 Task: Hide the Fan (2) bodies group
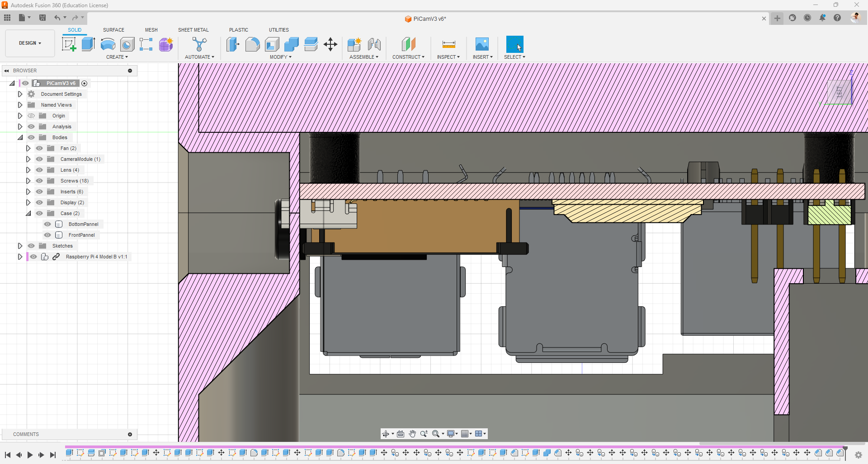[x=39, y=148]
